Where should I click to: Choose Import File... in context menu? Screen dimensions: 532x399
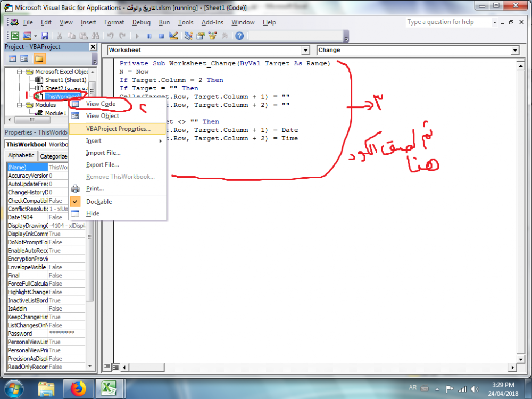tap(118, 153)
